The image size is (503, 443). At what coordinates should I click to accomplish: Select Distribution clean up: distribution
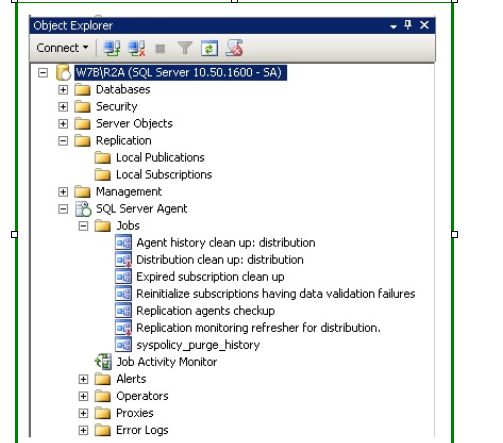220,260
